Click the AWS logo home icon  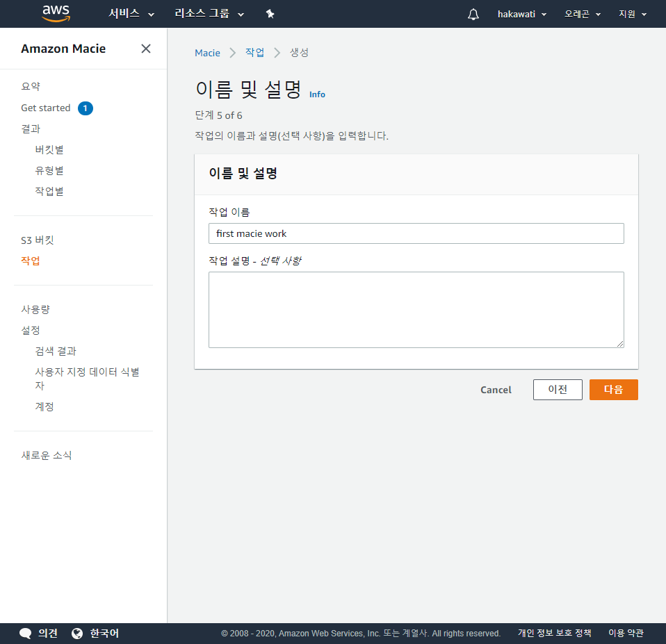click(x=56, y=14)
